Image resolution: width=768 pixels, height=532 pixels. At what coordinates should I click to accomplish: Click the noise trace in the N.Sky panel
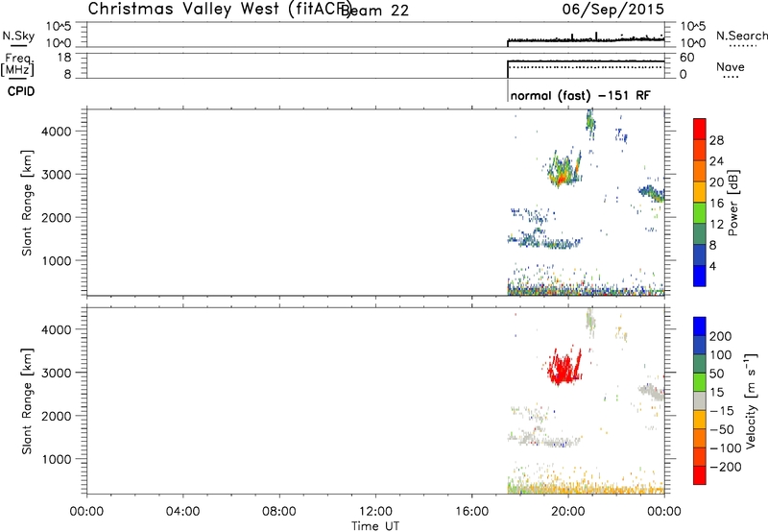click(x=586, y=39)
